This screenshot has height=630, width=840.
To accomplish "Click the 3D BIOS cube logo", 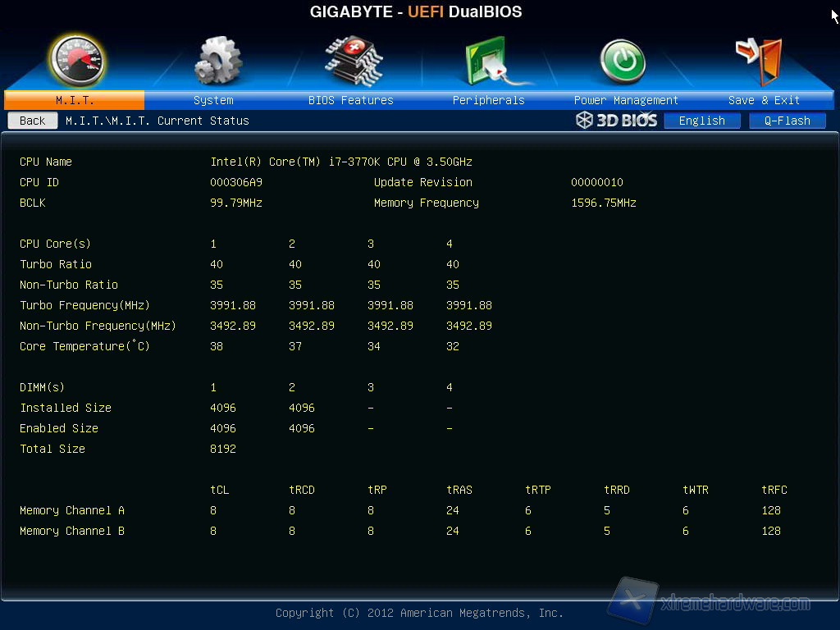I will [x=616, y=121].
